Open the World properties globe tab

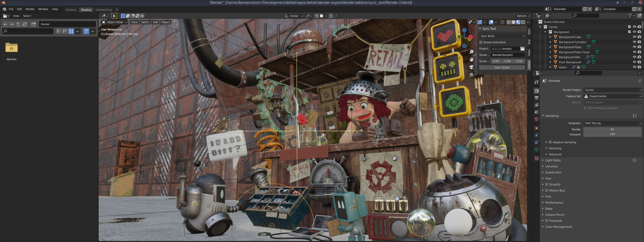point(537,119)
